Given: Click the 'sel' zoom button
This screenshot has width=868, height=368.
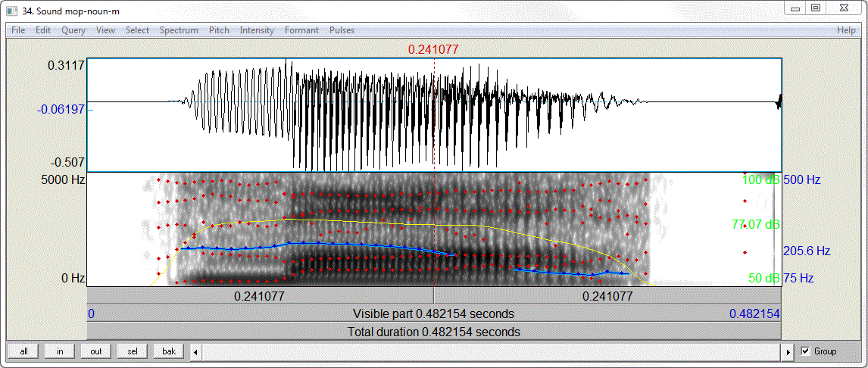Looking at the screenshot, I should [133, 351].
